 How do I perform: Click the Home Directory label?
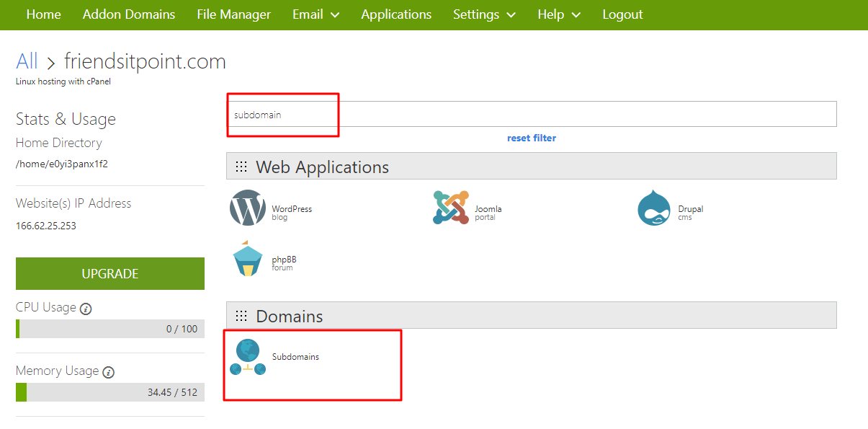pos(59,143)
